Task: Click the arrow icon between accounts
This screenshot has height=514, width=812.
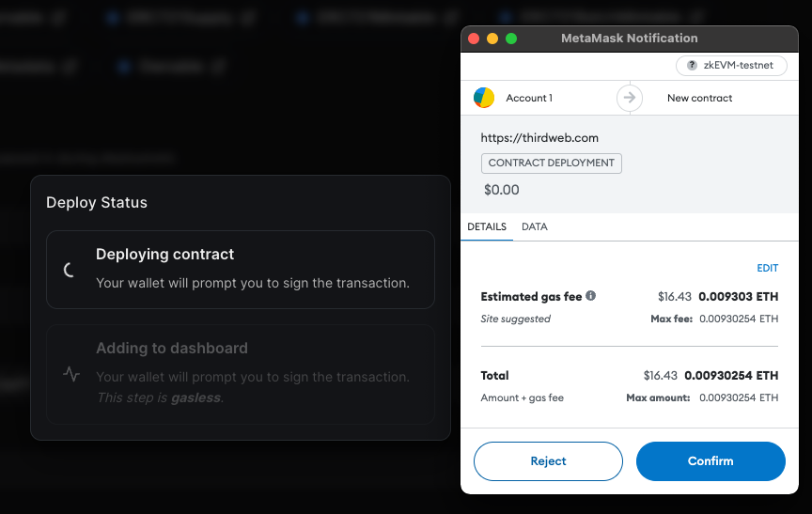Action: (x=629, y=98)
